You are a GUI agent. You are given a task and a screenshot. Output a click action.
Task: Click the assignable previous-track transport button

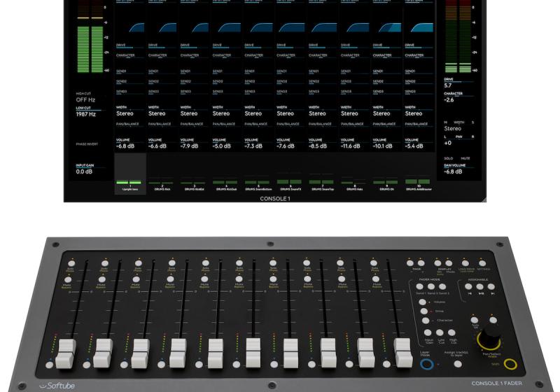(468, 287)
